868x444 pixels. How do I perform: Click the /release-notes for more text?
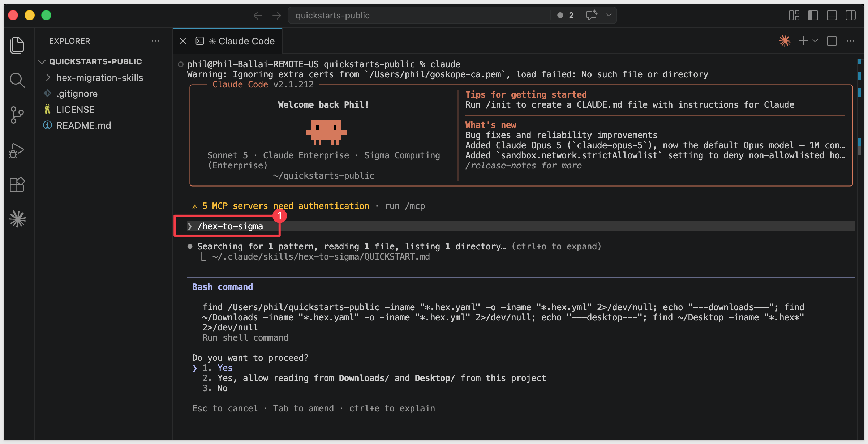pyautogui.click(x=523, y=166)
